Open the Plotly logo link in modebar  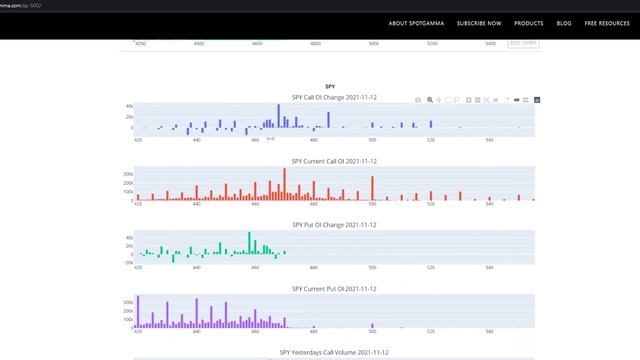(x=537, y=100)
